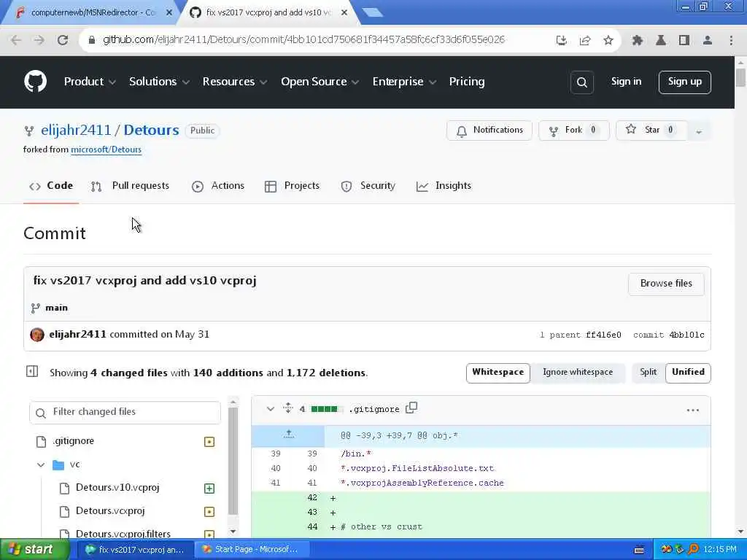The width and height of the screenshot is (747, 560).
Task: Copy .gitignore file path icon
Action: pos(411,408)
